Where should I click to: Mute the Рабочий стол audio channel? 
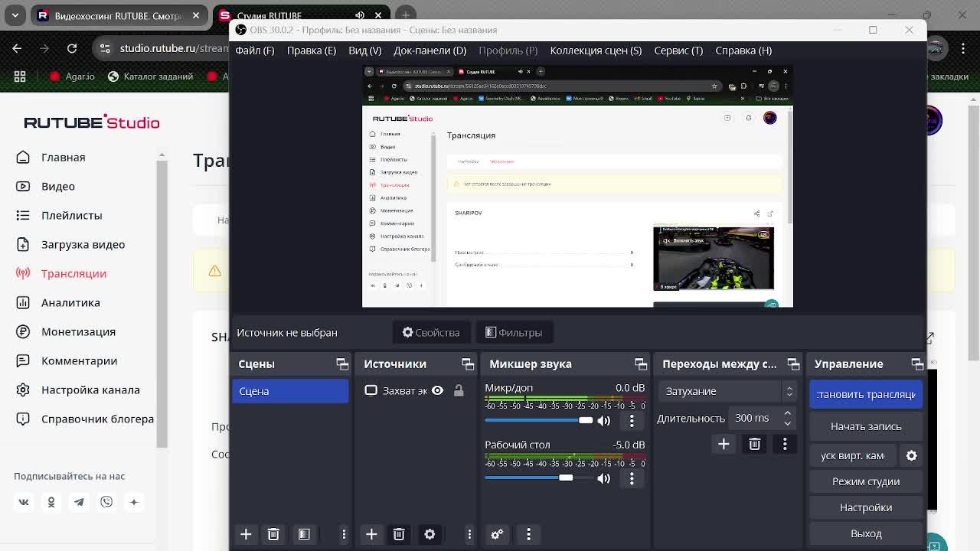click(x=604, y=478)
